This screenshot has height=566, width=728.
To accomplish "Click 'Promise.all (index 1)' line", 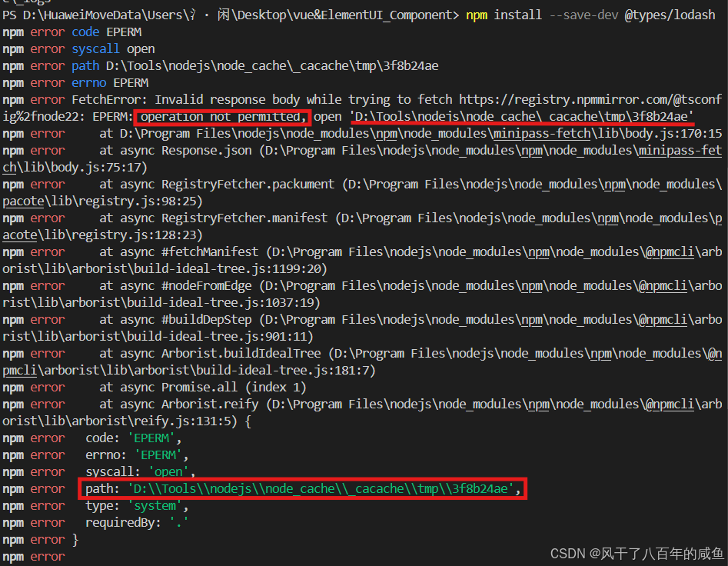I will (234, 388).
